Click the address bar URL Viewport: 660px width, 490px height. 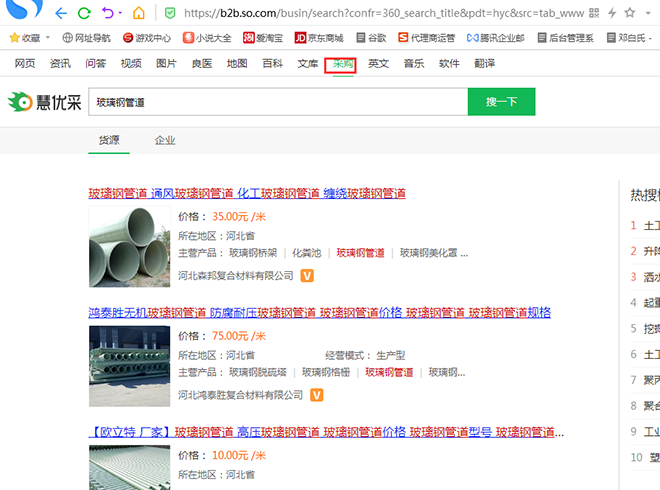pyautogui.click(x=383, y=13)
